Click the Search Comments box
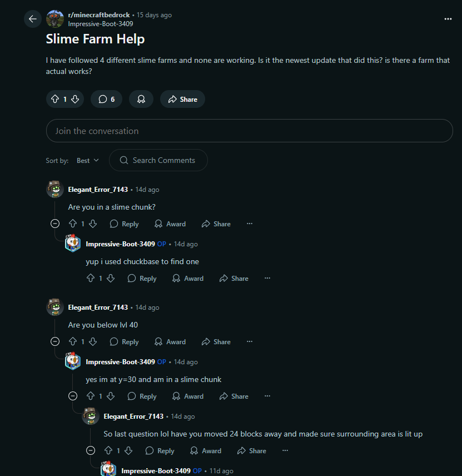This screenshot has width=462, height=476. [x=158, y=160]
